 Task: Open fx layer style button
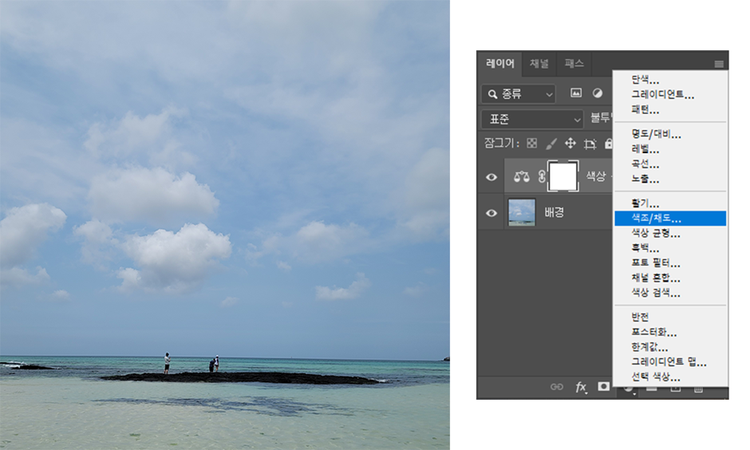point(581,387)
